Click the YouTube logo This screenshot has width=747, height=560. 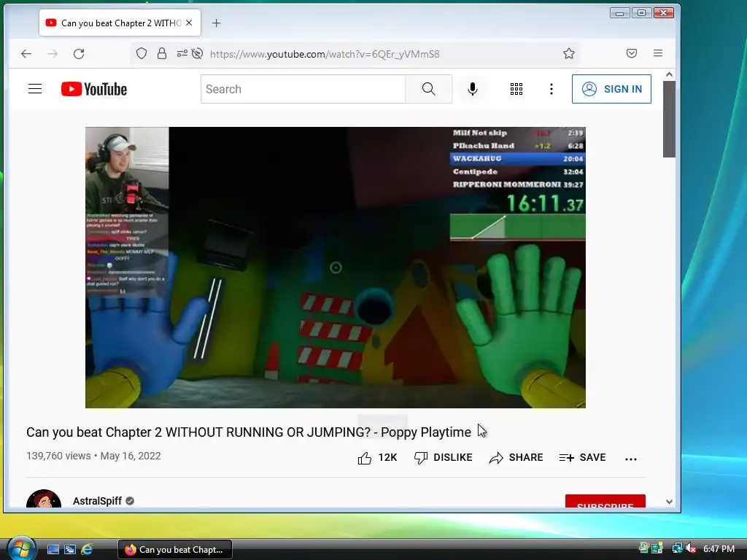point(94,89)
